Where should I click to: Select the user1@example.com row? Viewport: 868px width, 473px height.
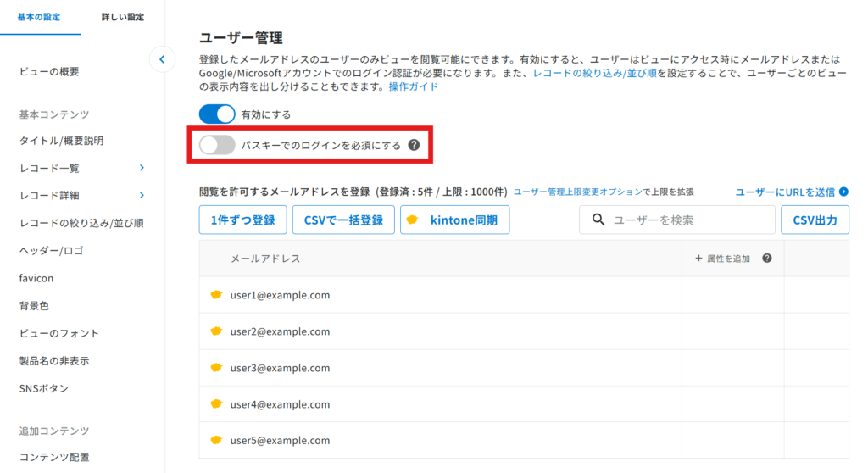(x=524, y=295)
